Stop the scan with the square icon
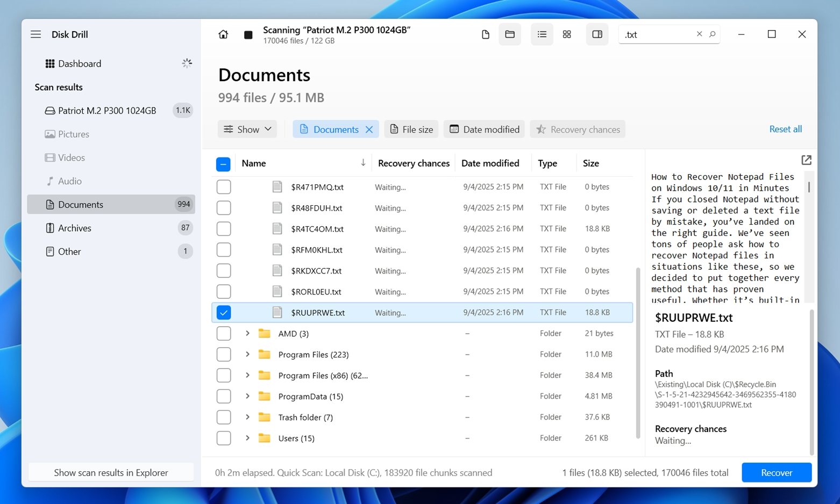 click(x=248, y=34)
